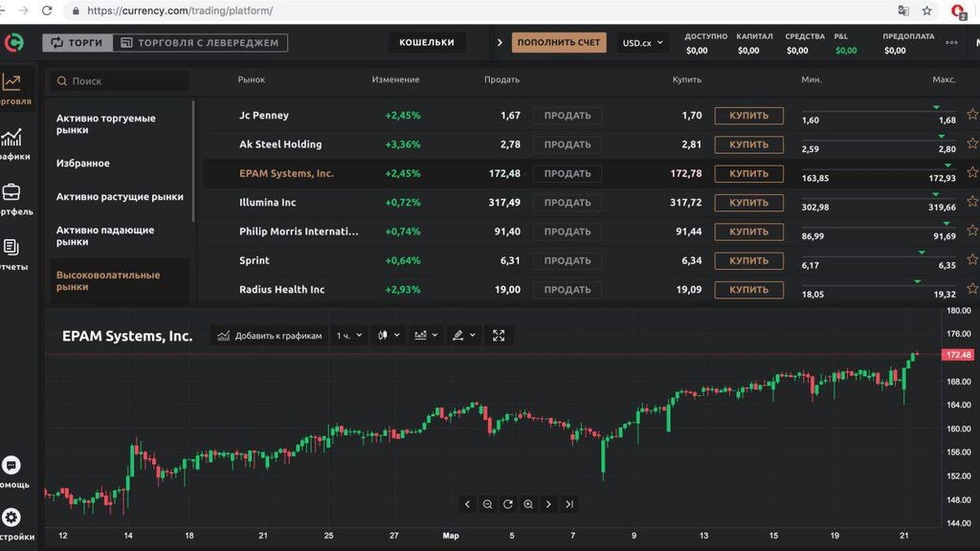
Task: Open the drawing tools dropdown
Action: (464, 336)
